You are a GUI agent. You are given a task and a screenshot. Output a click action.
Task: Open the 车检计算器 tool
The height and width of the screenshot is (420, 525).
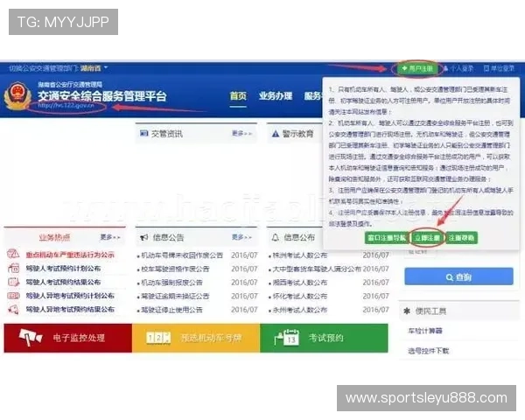point(425,331)
